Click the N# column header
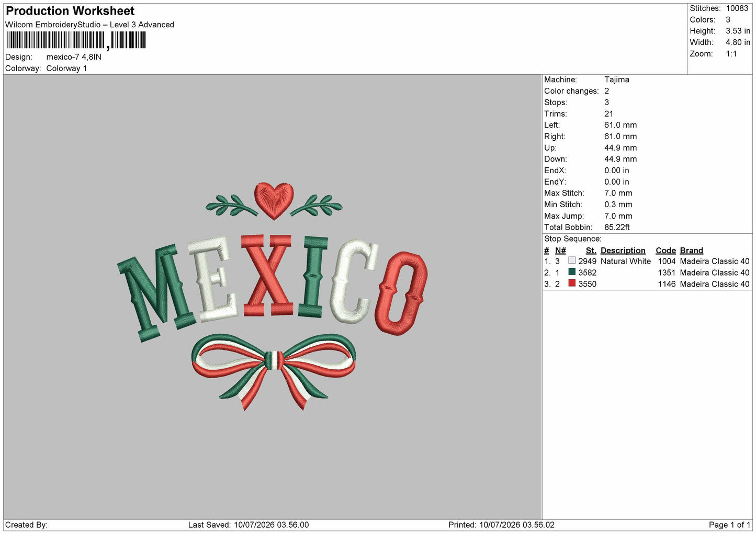The height and width of the screenshot is (534, 756). (560, 251)
